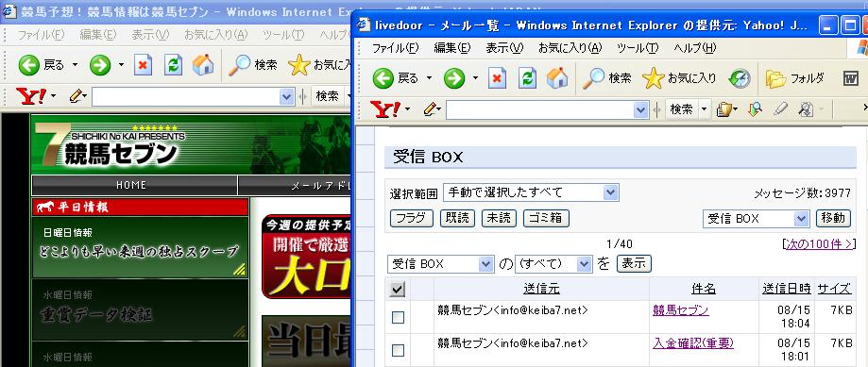Sort by 件名 column header
The height and width of the screenshot is (367, 868).
704,289
